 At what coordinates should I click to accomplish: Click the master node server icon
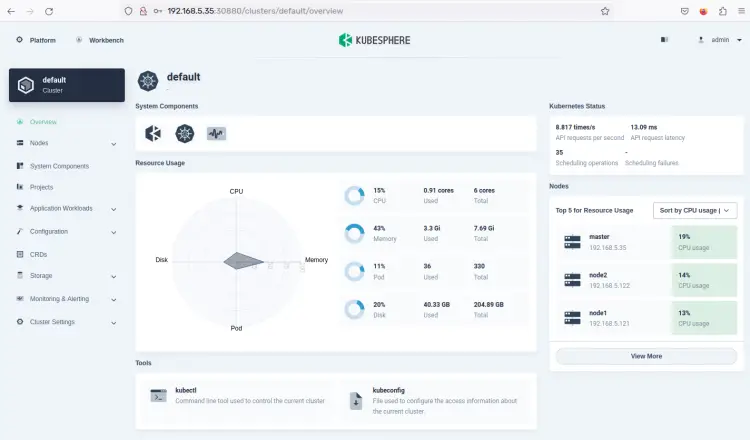pos(572,241)
